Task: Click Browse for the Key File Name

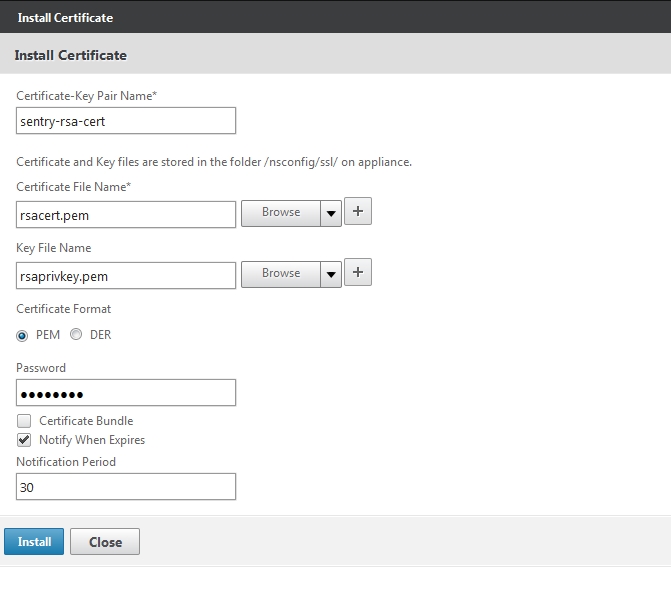Action: (281, 274)
